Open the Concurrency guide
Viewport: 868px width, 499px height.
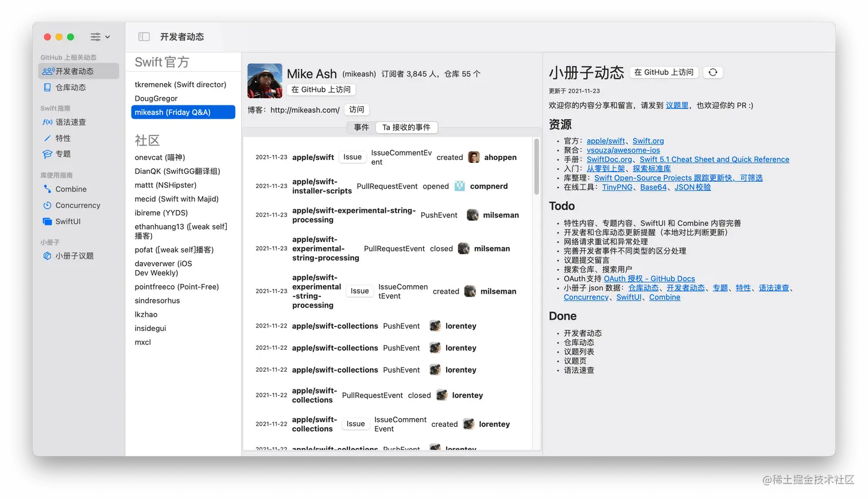tap(79, 205)
